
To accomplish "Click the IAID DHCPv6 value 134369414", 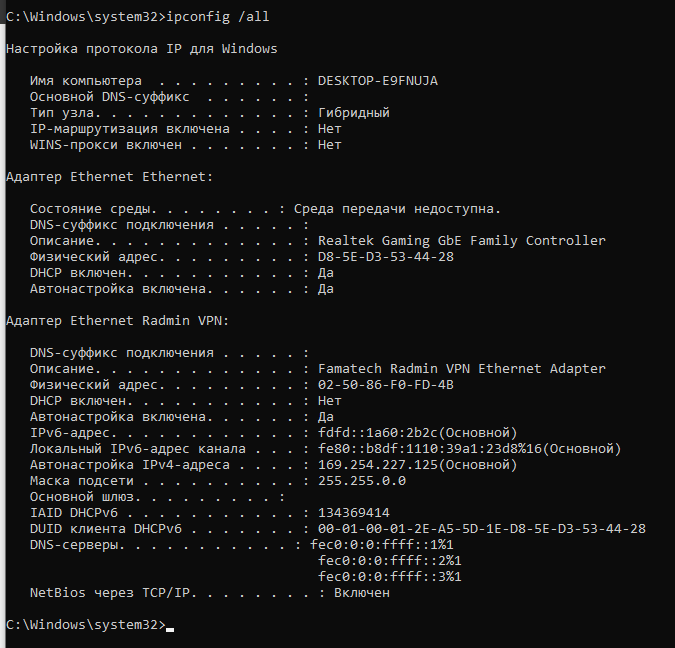I will click(353, 513).
